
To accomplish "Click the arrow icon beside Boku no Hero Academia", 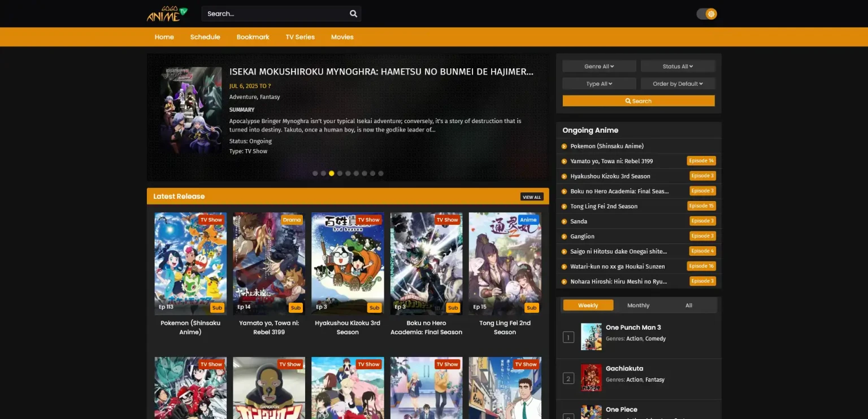I will tap(564, 191).
